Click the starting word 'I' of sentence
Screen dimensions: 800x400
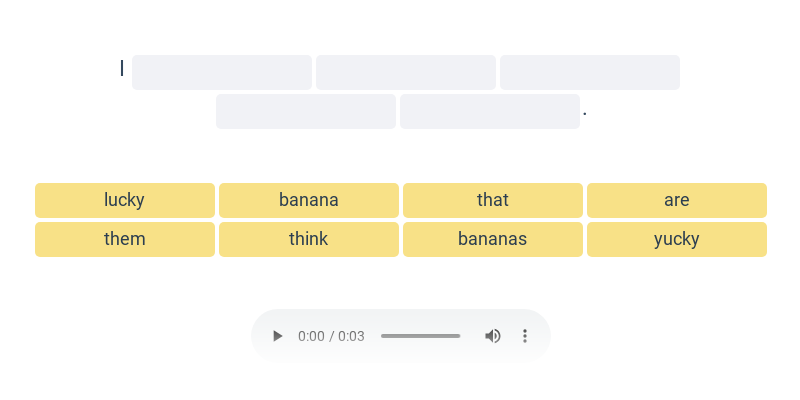coord(122,68)
